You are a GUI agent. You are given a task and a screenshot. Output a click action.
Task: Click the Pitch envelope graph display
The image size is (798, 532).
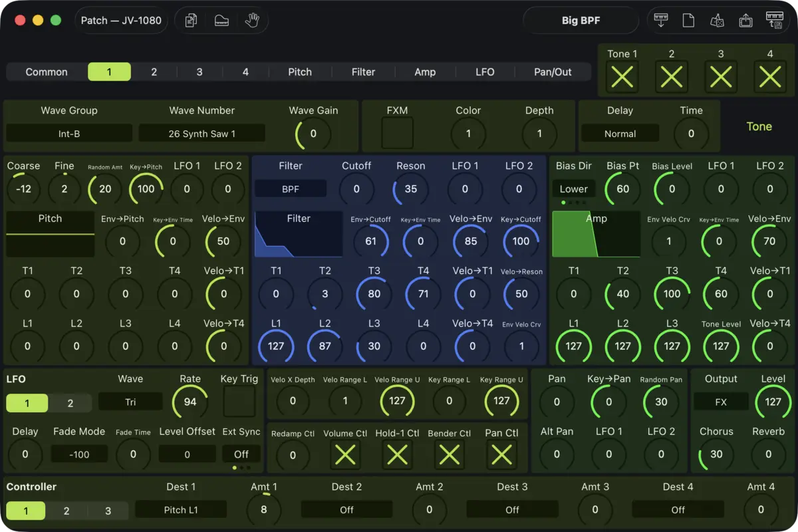coord(51,234)
